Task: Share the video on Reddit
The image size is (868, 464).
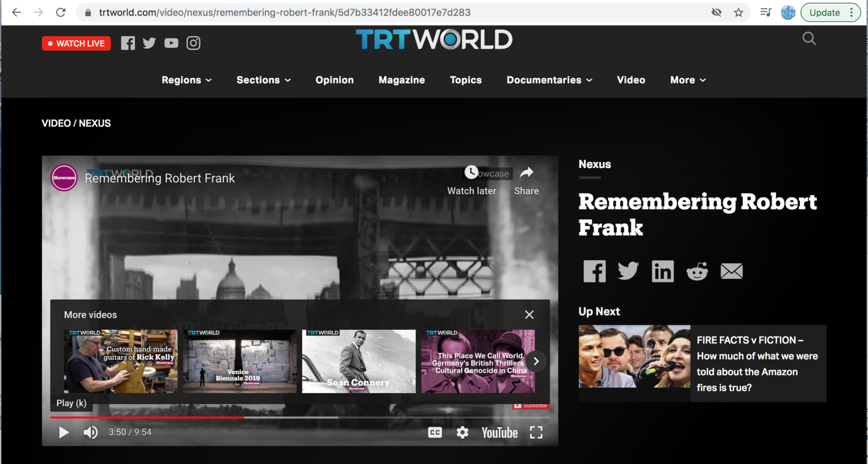Action: [696, 272]
